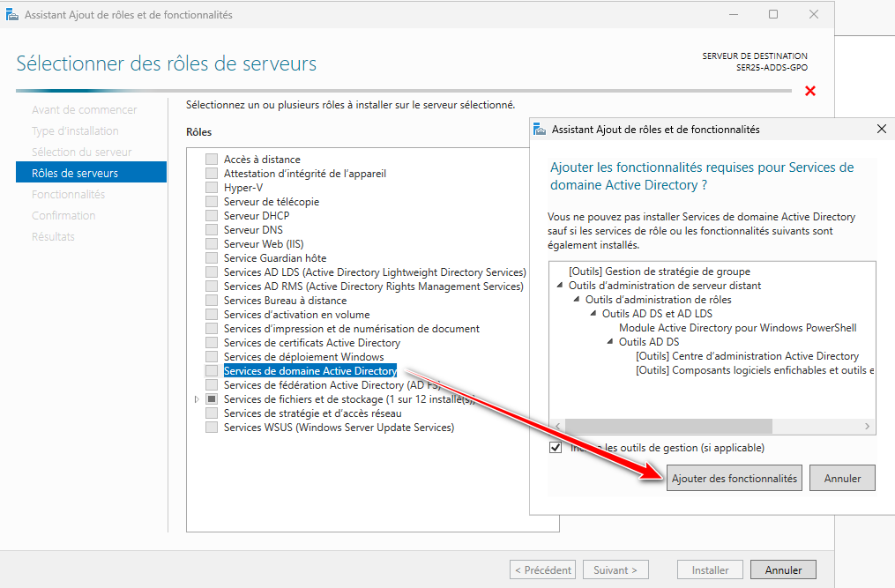Open the Résultats step
The width and height of the screenshot is (895, 588).
click(x=53, y=236)
